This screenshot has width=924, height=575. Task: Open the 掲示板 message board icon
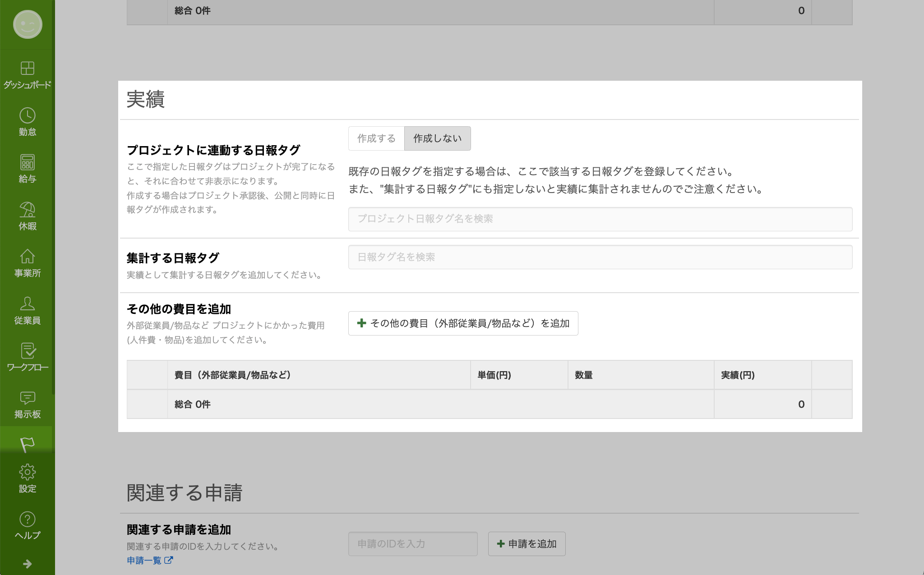27,398
